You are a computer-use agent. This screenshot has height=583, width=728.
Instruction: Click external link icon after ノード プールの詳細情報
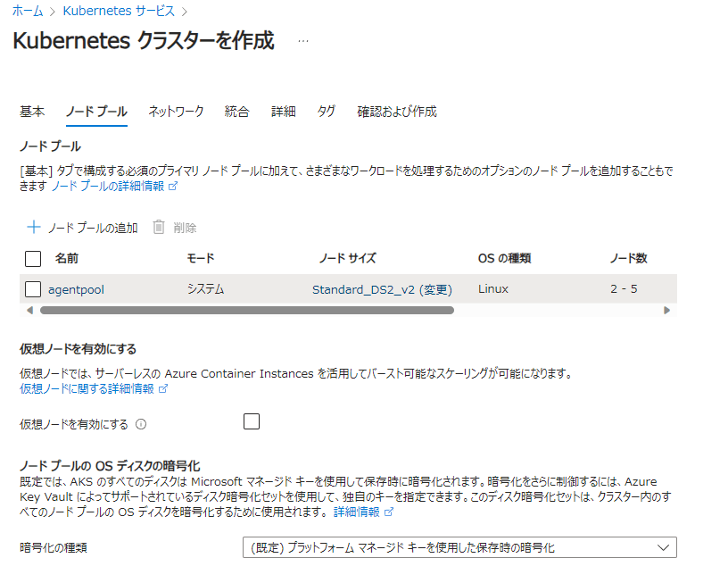tap(173, 187)
